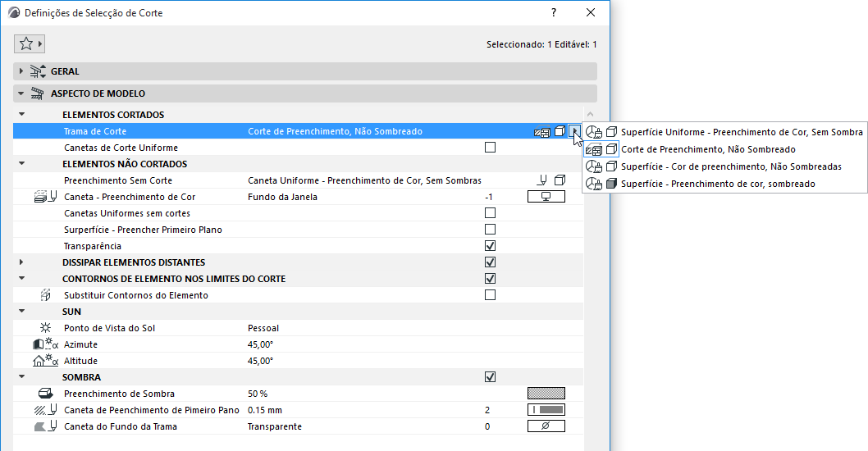
Task: Click the Azimute value 45,00°
Action: point(261,344)
